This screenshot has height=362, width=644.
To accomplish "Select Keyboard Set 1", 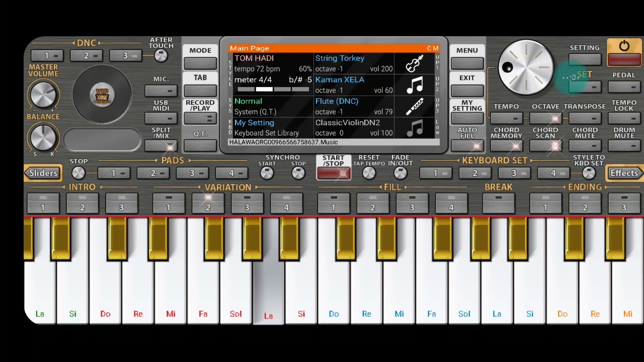I will pos(436,173).
